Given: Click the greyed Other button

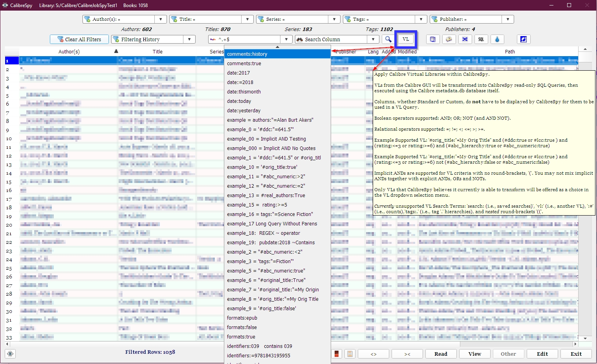Looking at the screenshot, I should click(x=508, y=354).
